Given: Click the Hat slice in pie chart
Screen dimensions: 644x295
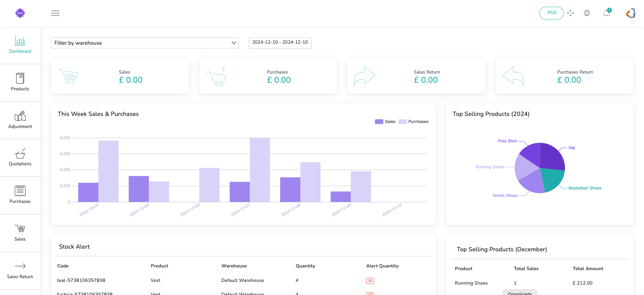Looking at the screenshot, I should tap(551, 156).
